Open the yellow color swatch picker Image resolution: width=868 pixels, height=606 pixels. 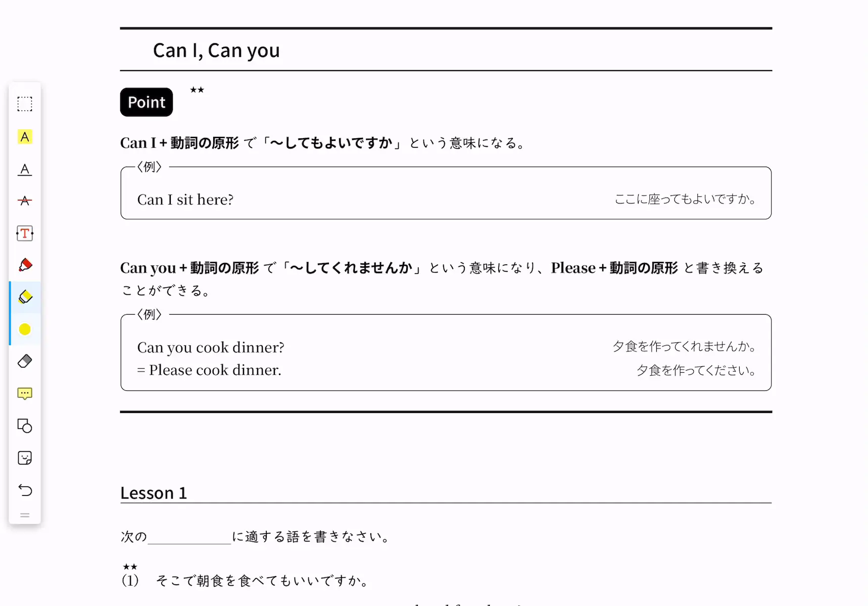(x=25, y=329)
